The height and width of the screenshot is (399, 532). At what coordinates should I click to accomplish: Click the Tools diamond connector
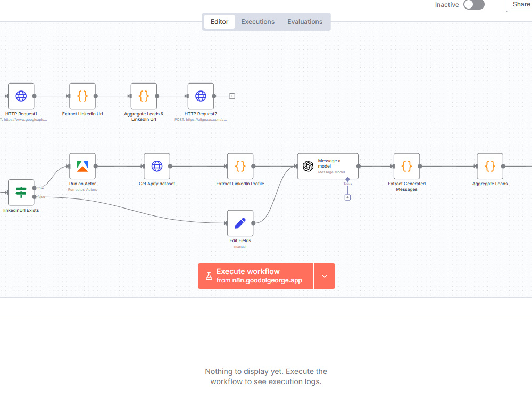click(x=347, y=179)
